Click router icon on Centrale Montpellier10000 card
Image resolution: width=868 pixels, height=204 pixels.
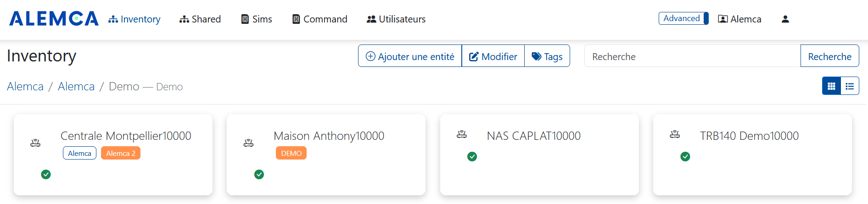(x=35, y=143)
